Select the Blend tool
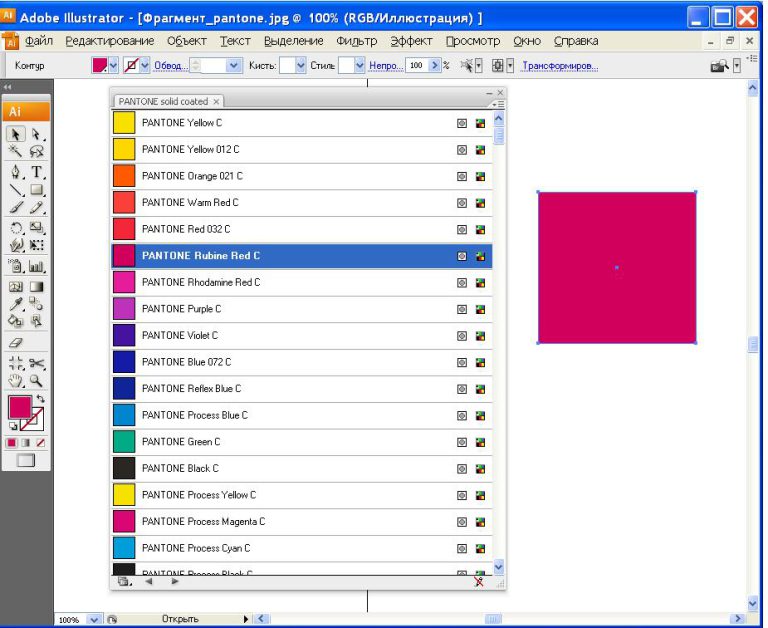768x628 pixels. (x=36, y=304)
